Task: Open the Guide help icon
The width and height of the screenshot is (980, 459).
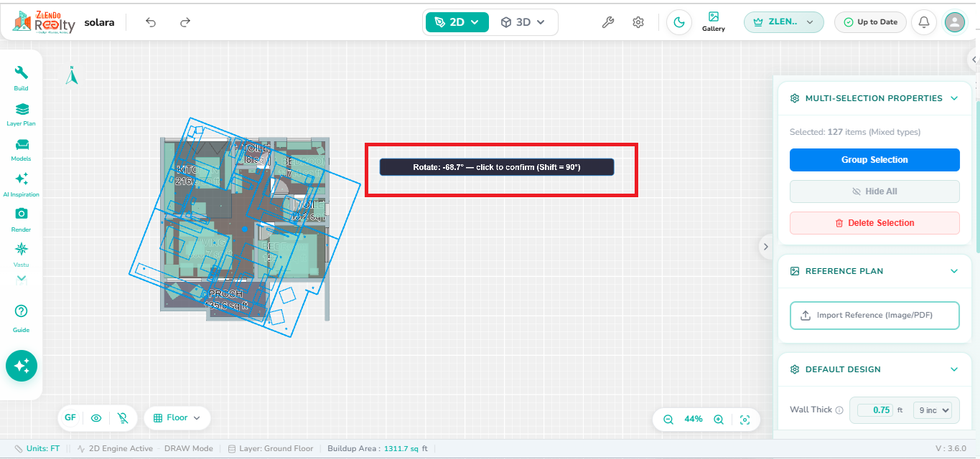Action: 22,318
